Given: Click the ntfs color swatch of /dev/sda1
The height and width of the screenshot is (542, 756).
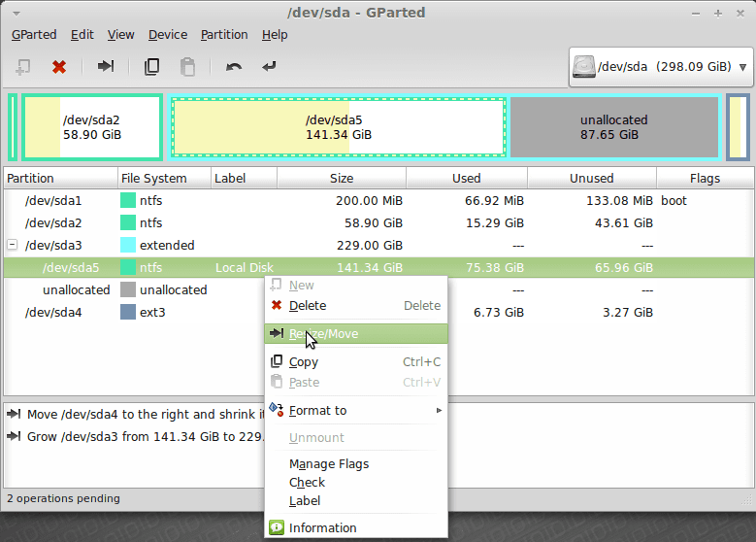Looking at the screenshot, I should point(128,201).
